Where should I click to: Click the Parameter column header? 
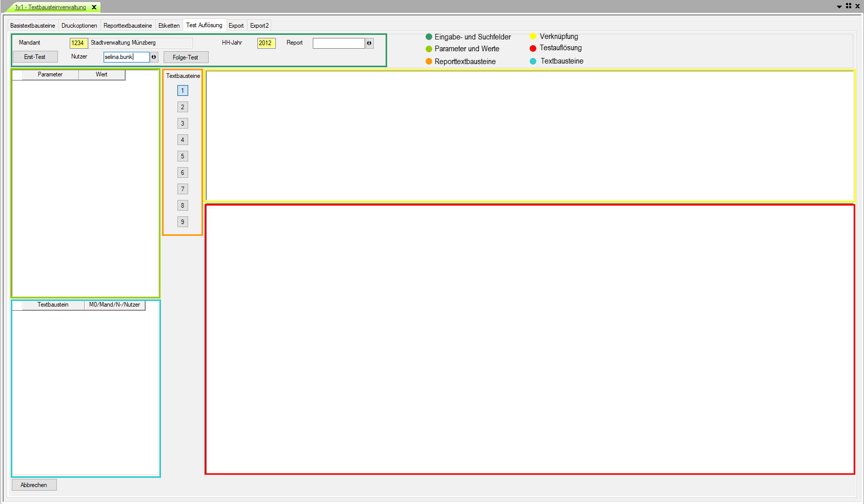pos(50,75)
